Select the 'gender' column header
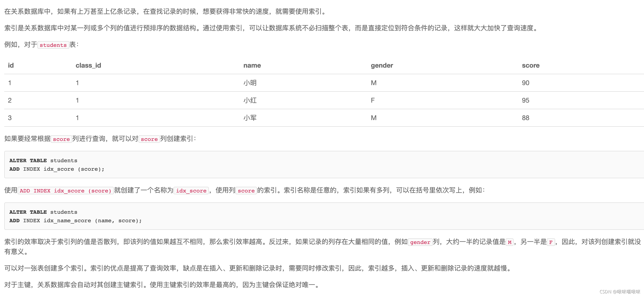Screen dimensions: 644x296 (x=382, y=65)
